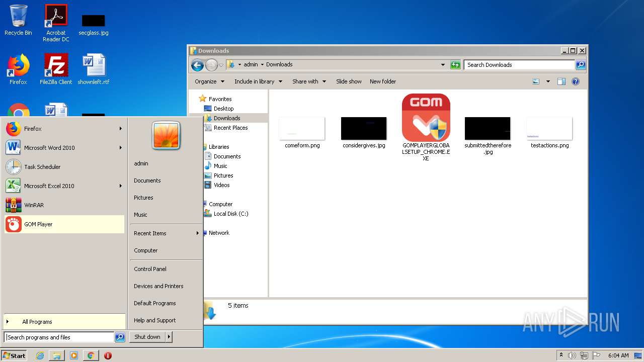
Task: Open Recycle Bin on the desktop
Action: 18,20
